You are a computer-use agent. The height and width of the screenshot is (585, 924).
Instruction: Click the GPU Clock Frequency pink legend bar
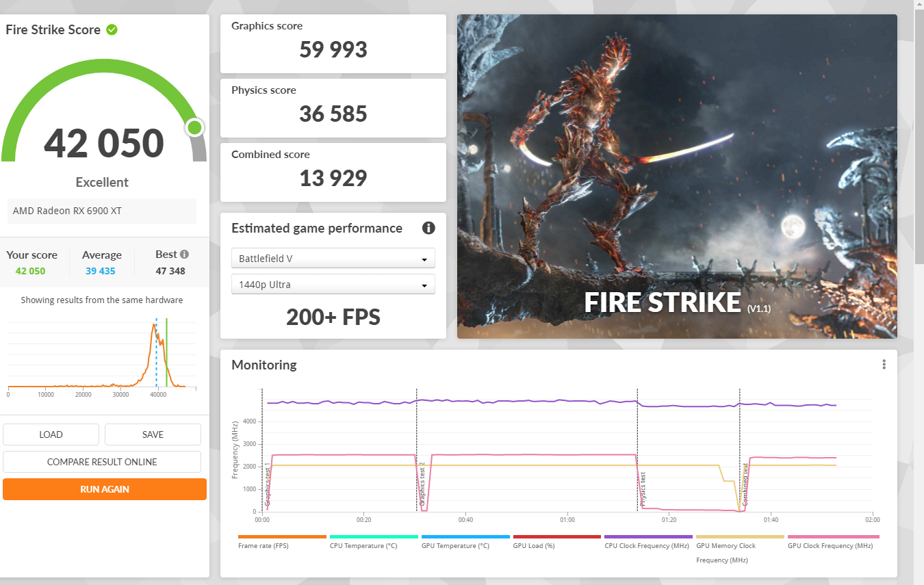click(x=833, y=537)
